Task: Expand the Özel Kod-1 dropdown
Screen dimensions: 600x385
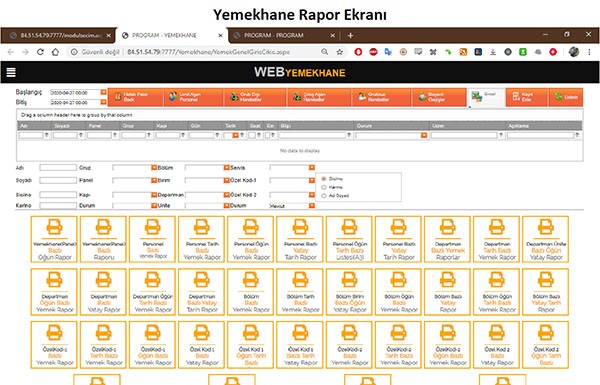Action: tap(312, 180)
